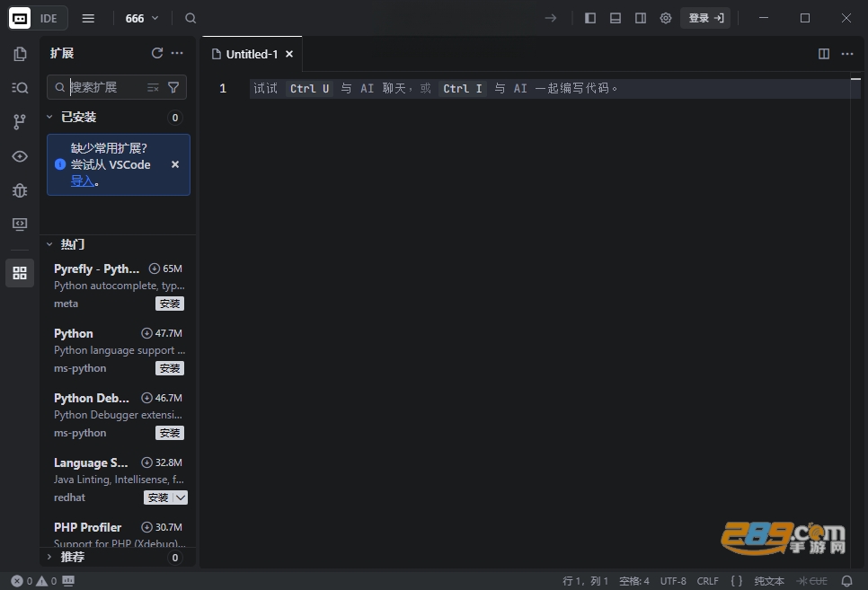Image resolution: width=868 pixels, height=590 pixels.
Task: Toggle the left sidebar layout
Action: [590, 18]
